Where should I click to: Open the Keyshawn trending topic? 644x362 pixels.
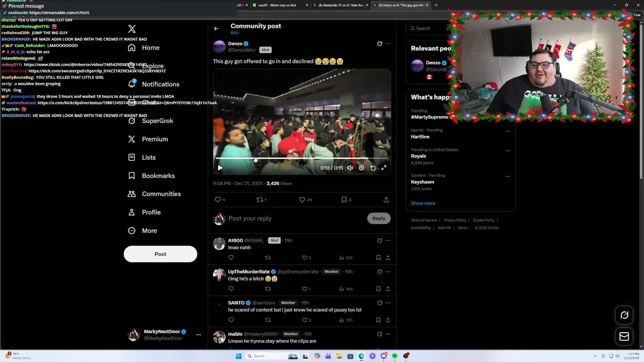pyautogui.click(x=423, y=182)
